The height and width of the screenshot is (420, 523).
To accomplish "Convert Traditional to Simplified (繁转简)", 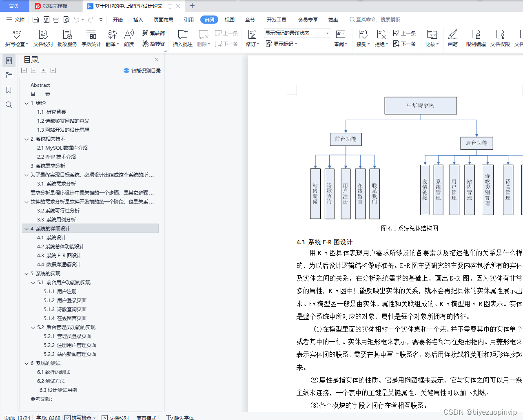I will click(x=153, y=33).
